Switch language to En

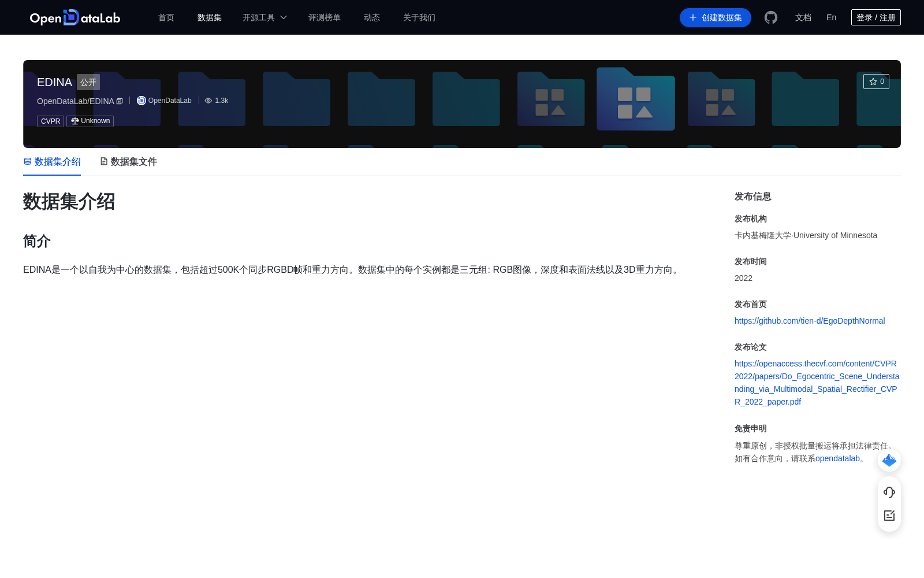pyautogui.click(x=832, y=17)
